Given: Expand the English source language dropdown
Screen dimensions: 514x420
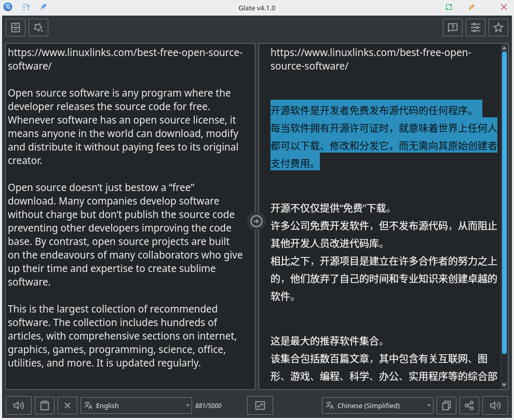Looking at the screenshot, I should pos(137,405).
